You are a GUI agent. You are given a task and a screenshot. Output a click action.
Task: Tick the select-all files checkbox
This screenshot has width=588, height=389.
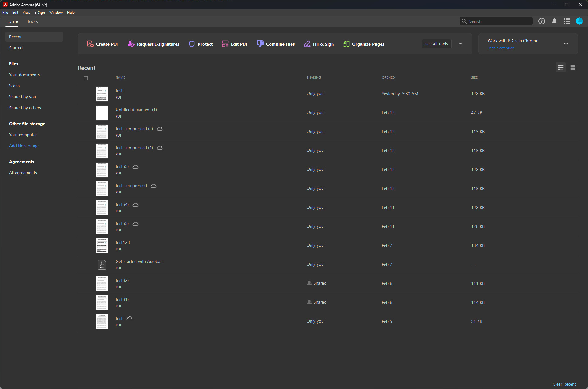[x=86, y=78]
